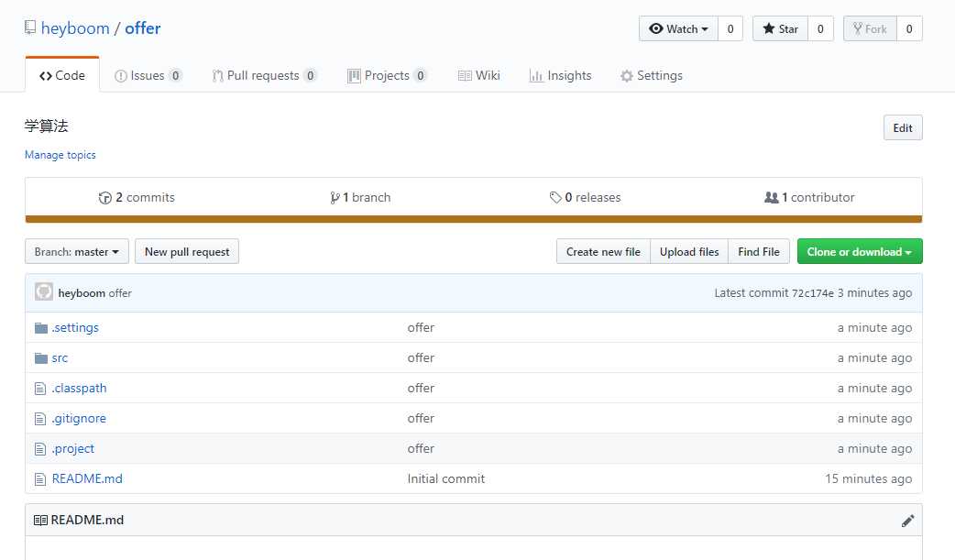
Task: Click the book icon in README.md header
Action: click(40, 521)
